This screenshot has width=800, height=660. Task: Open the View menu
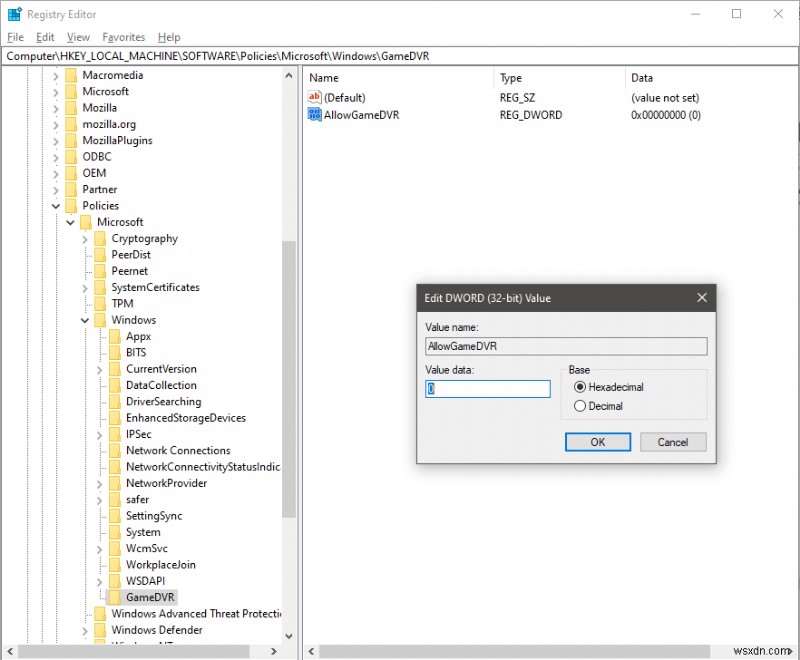tap(78, 37)
